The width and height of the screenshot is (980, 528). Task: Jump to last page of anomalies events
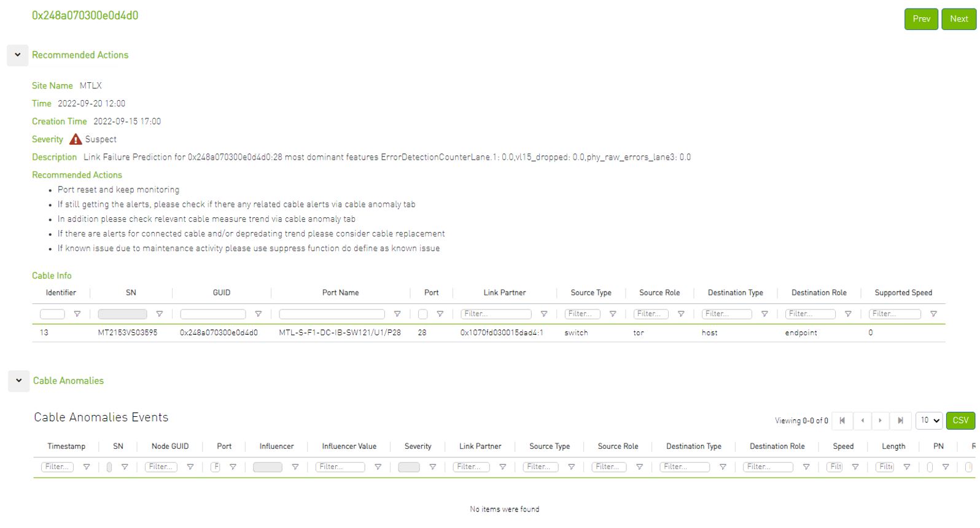tap(900, 421)
